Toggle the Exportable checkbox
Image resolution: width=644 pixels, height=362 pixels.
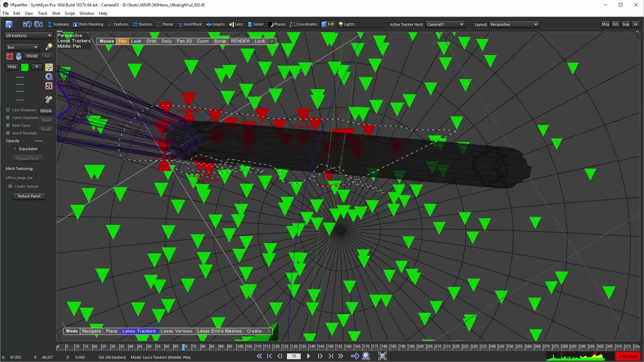15,149
